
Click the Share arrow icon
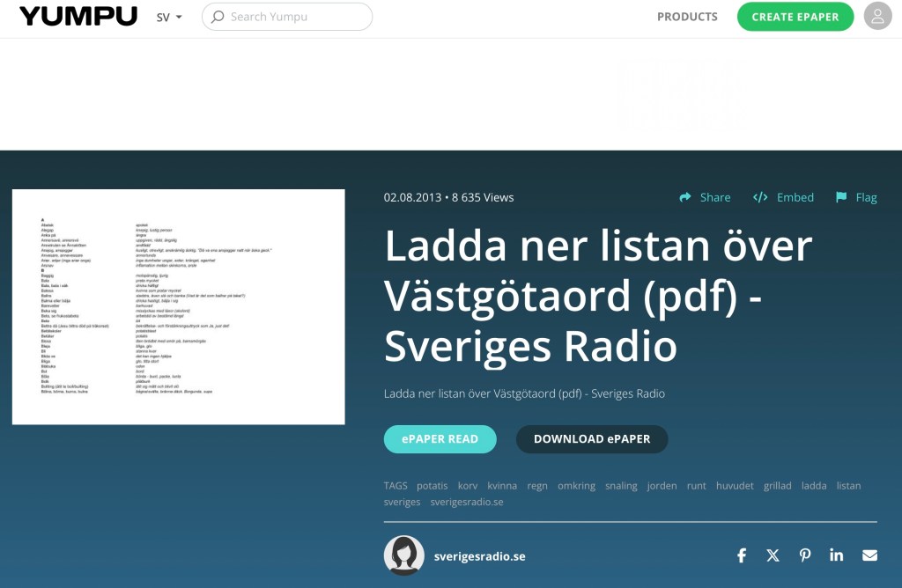click(x=685, y=197)
